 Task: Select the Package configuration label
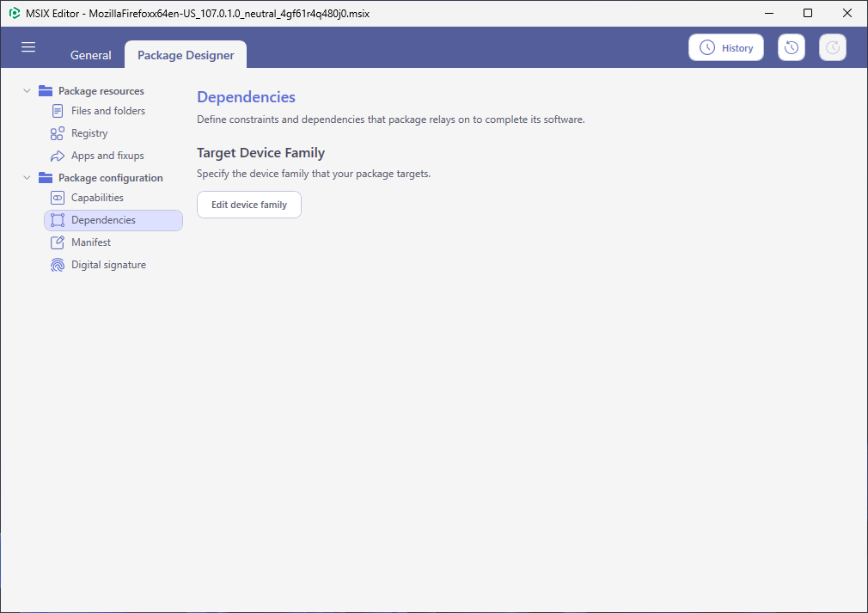111,178
